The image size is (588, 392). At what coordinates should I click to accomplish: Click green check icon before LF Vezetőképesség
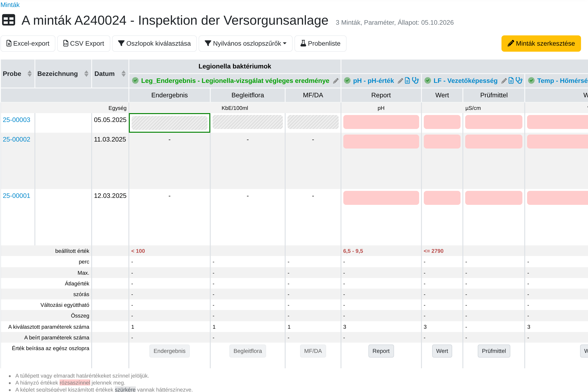coord(428,81)
